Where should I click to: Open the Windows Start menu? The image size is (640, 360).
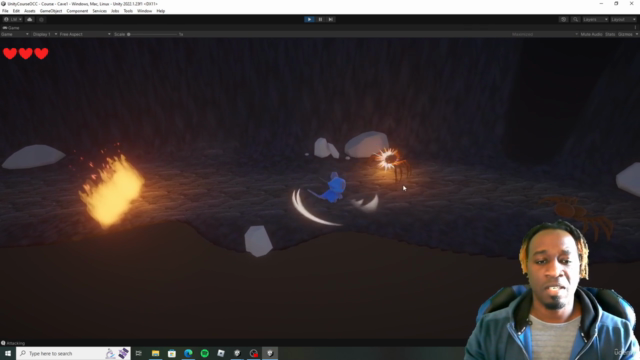pos(8,353)
